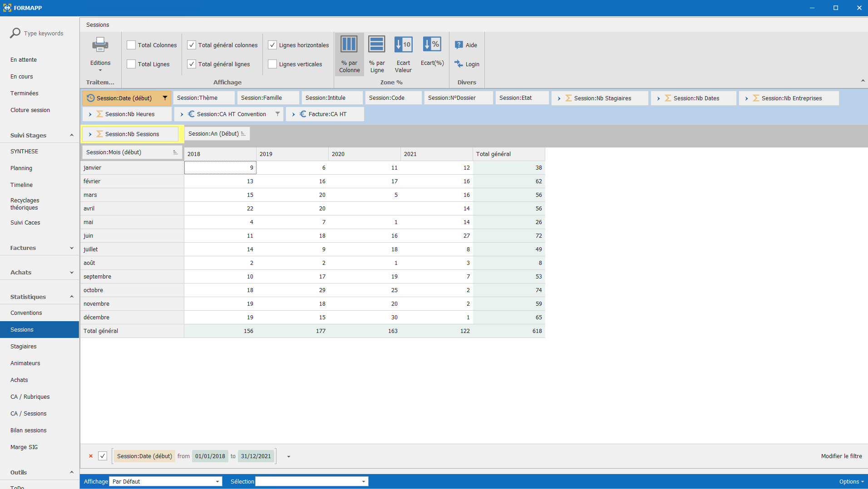Click the Type keywords search field
868x489 pixels.
pyautogui.click(x=44, y=33)
